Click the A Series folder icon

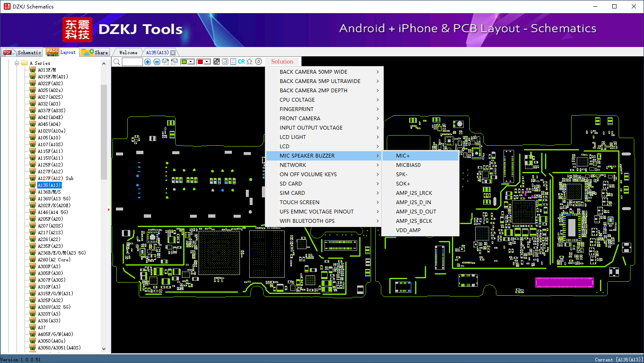tap(25, 63)
